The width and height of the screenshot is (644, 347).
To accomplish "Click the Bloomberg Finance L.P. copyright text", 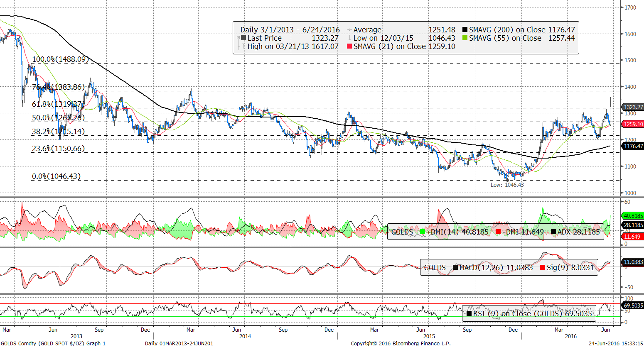I will coord(401,343).
